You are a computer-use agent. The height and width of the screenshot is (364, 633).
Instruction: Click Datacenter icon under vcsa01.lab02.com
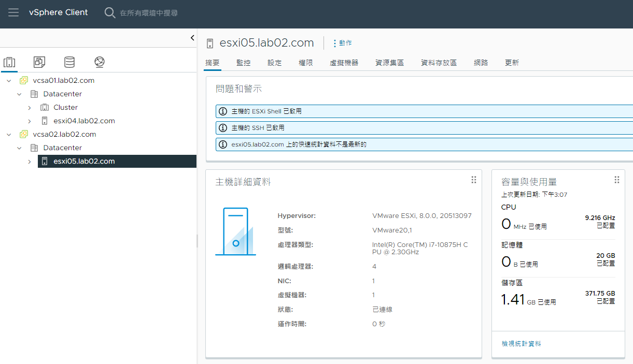point(34,94)
